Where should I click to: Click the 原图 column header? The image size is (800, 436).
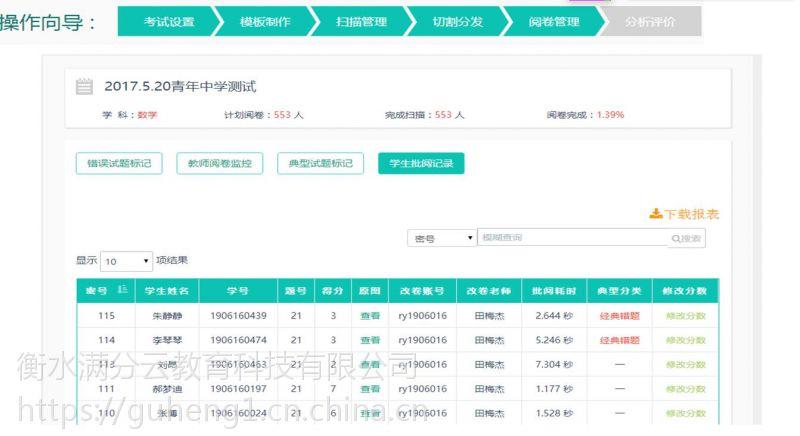pos(369,291)
